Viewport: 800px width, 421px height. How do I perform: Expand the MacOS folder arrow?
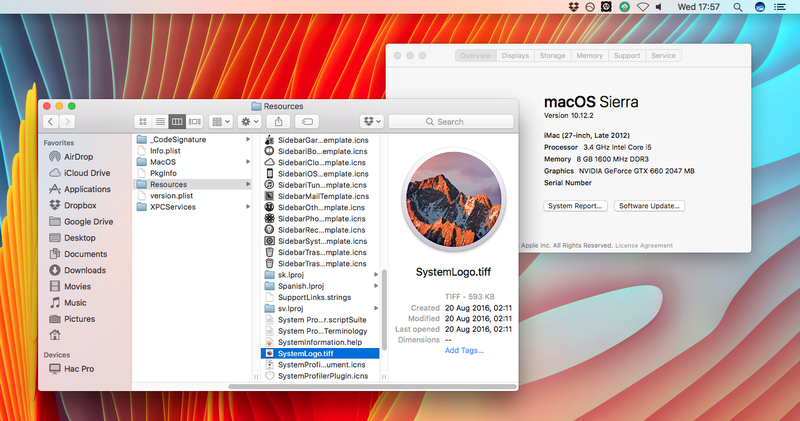(x=248, y=162)
